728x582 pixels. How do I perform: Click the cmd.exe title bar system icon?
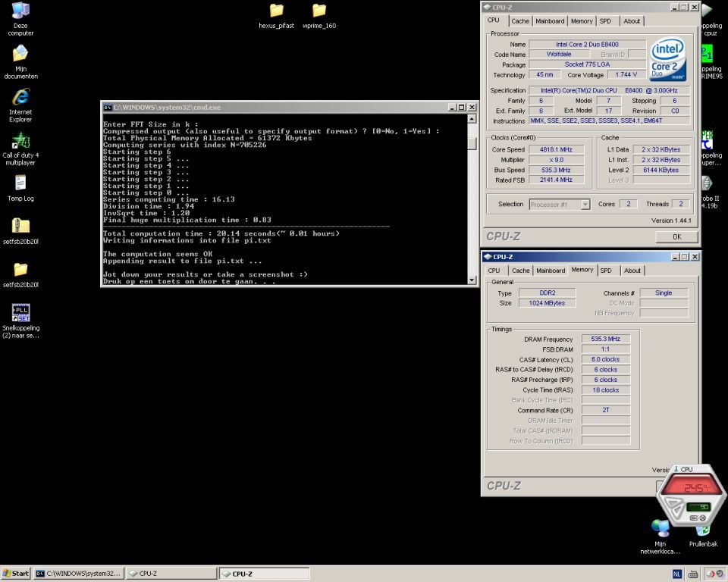click(107, 107)
